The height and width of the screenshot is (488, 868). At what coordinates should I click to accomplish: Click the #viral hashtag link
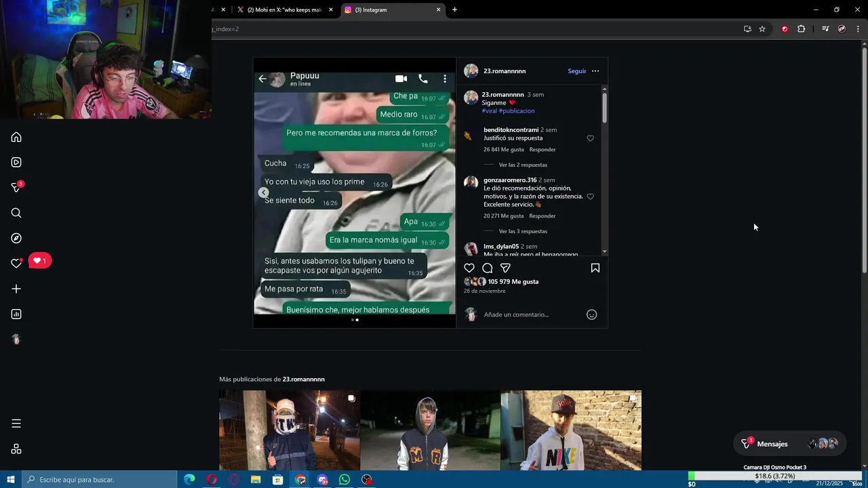(x=490, y=110)
